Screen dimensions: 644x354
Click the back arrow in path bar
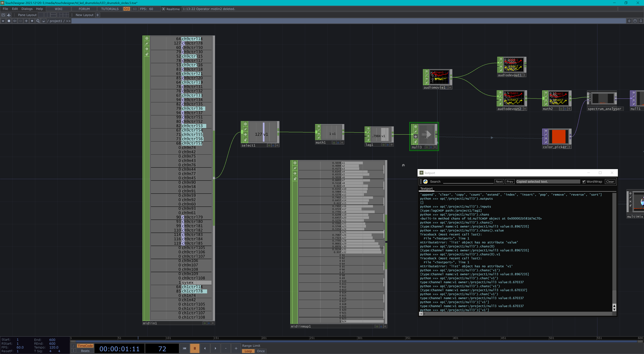click(15, 21)
